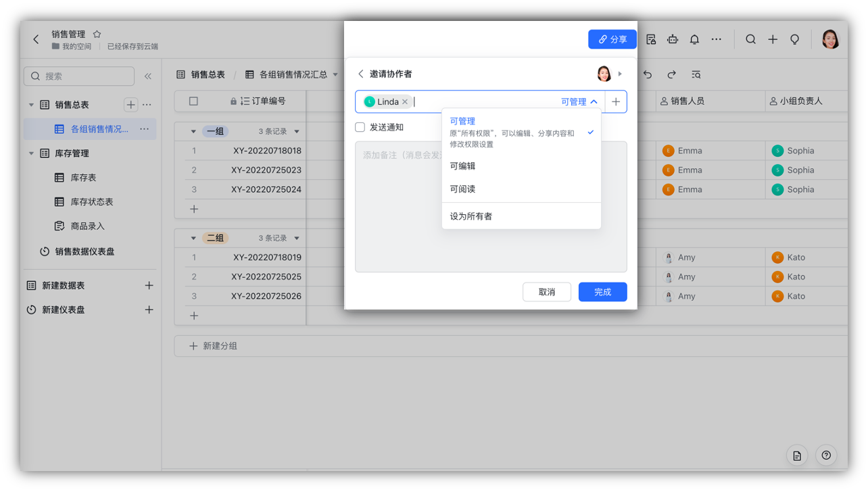Click order cell XY-20220725026
Image resolution: width=868 pixels, height=492 pixels.
pos(266,296)
